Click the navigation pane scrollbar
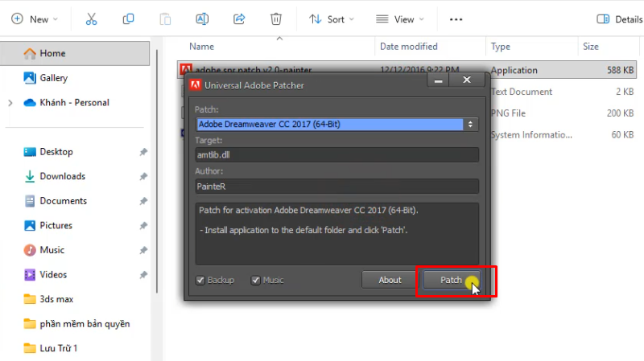The height and width of the screenshot is (361, 644). [157, 171]
